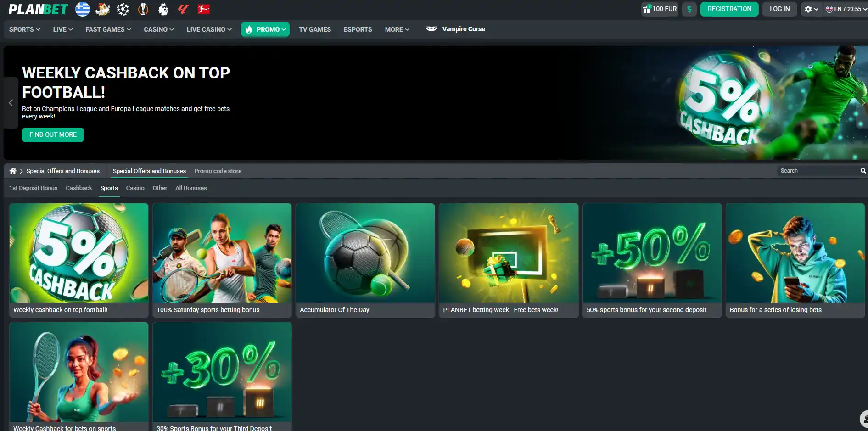
Task: Open the Bundesliga red logo shortcut
Action: [x=204, y=9]
